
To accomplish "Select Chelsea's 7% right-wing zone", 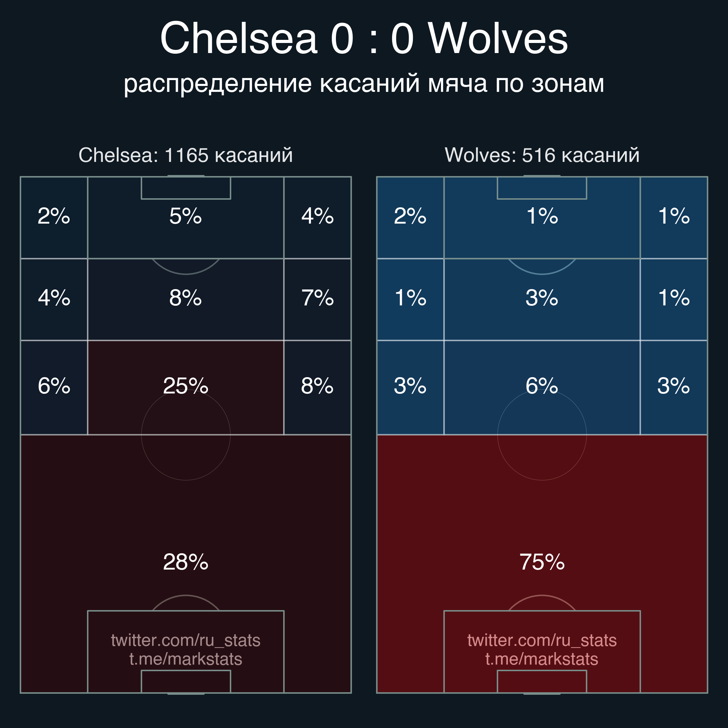I will 317,298.
